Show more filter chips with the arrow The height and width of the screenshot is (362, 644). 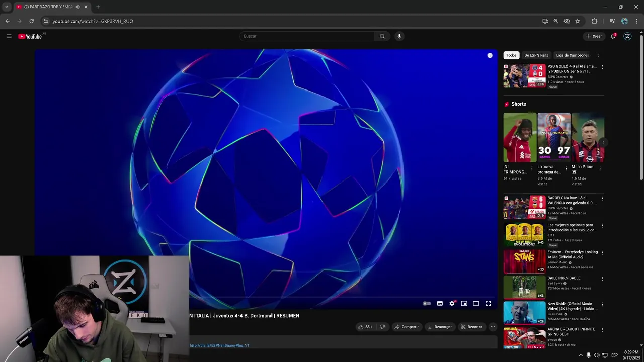point(598,55)
